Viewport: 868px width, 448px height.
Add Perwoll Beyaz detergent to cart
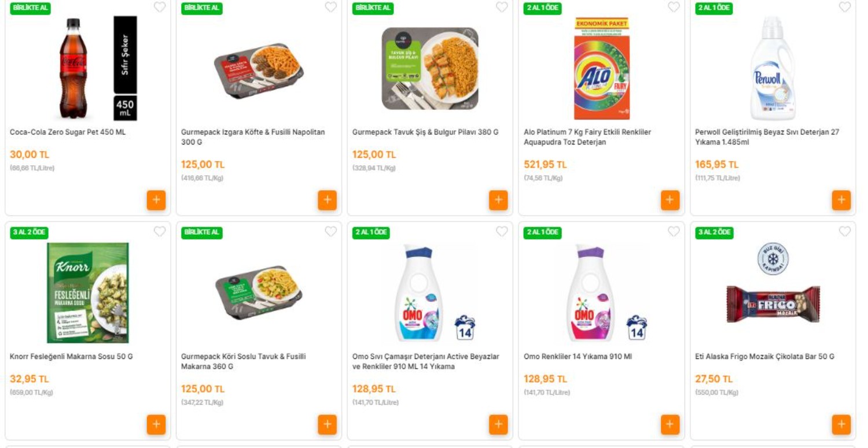tap(841, 200)
